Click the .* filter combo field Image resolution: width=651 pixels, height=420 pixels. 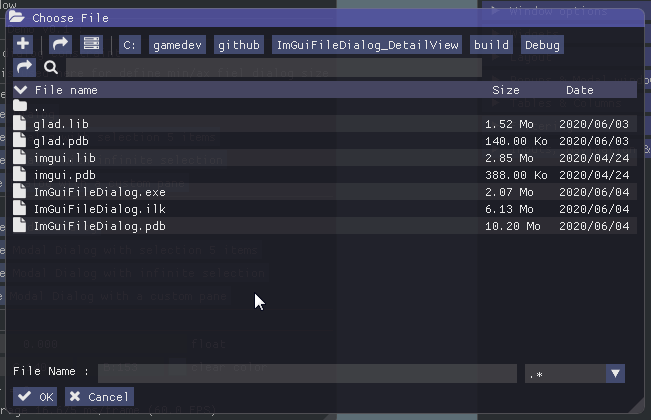[x=565, y=374]
